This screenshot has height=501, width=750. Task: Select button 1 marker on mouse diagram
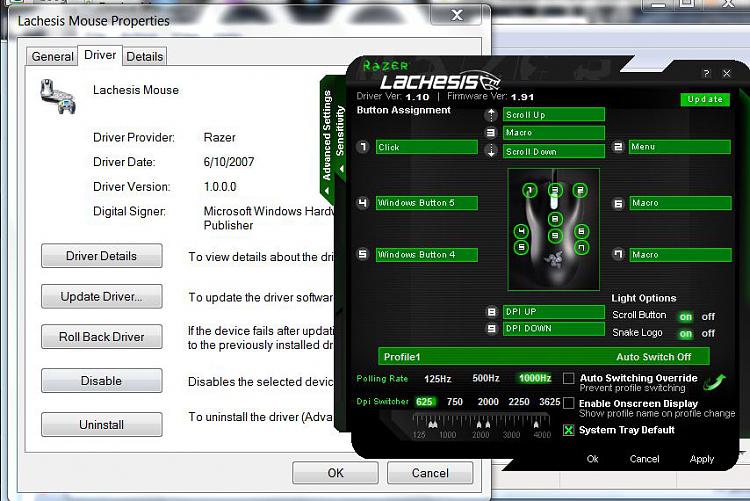tap(529, 190)
